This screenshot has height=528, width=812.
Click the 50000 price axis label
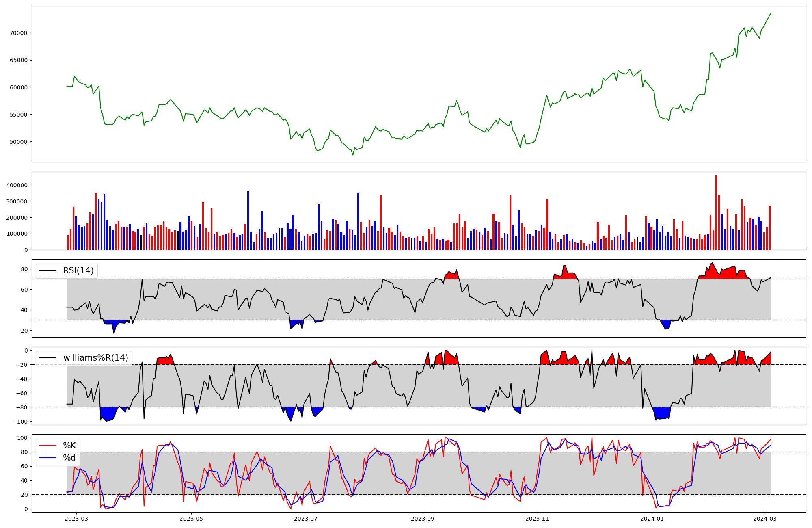click(19, 142)
